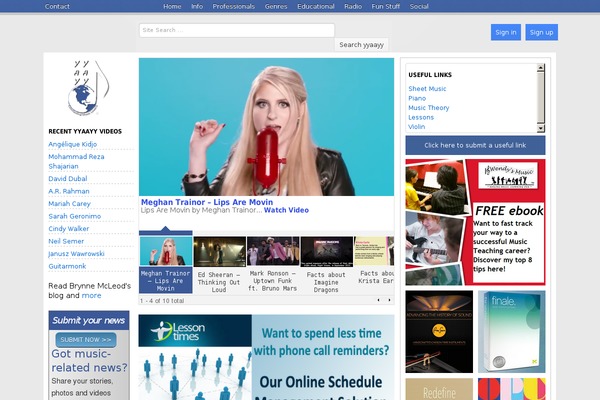Open the Angélique Kidjo video link
The height and width of the screenshot is (400, 600).
click(x=72, y=144)
